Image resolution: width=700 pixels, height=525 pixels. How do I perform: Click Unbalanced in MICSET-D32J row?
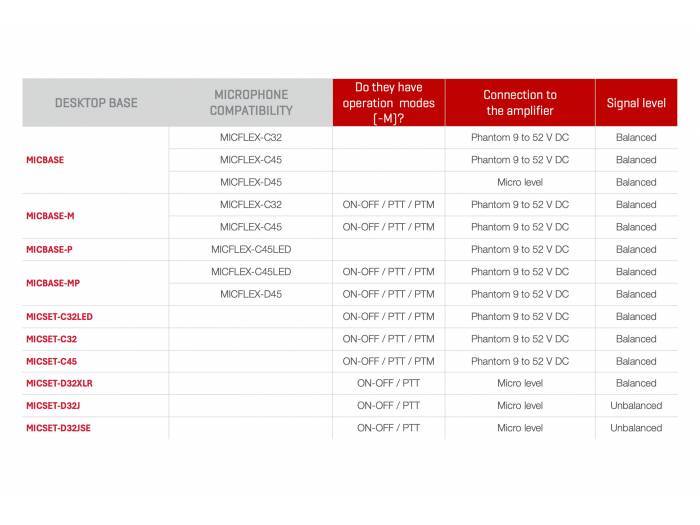coord(636,406)
